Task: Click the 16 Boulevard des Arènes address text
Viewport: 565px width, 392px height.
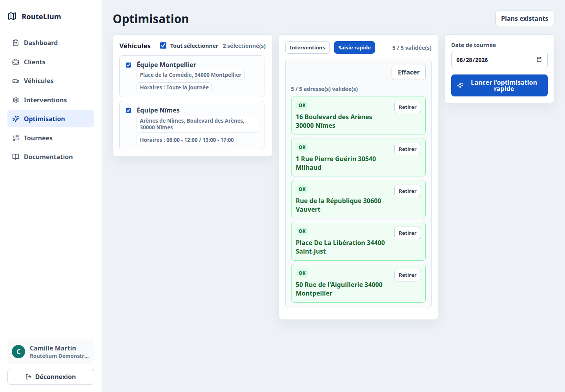Action: (334, 121)
